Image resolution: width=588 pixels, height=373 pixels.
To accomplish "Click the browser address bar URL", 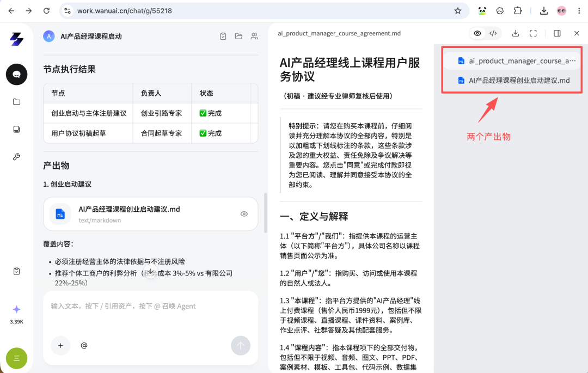I will coord(125,11).
